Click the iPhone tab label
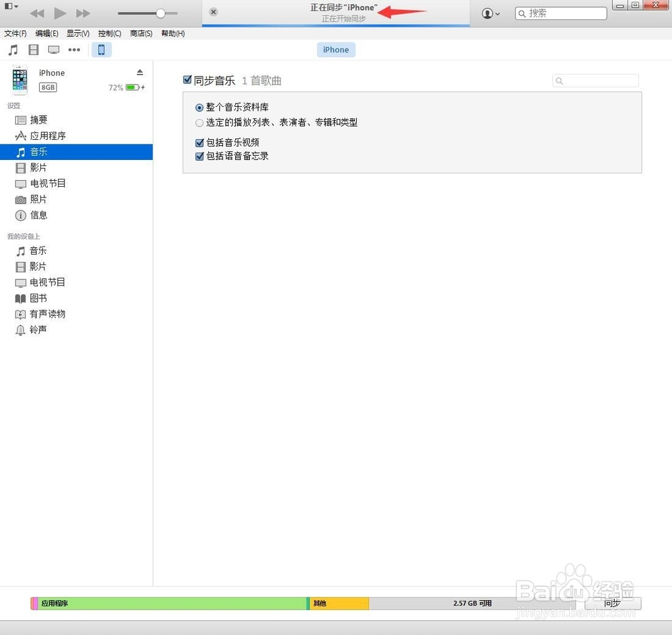672x635 pixels. coord(336,50)
